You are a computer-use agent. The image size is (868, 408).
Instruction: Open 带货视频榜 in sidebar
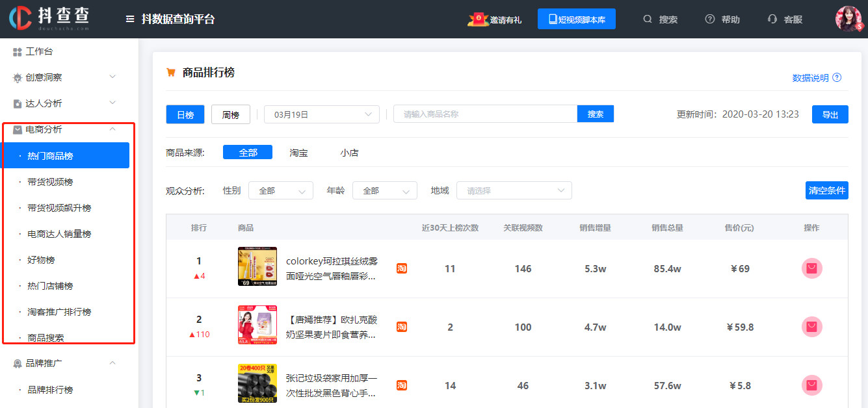(x=50, y=182)
